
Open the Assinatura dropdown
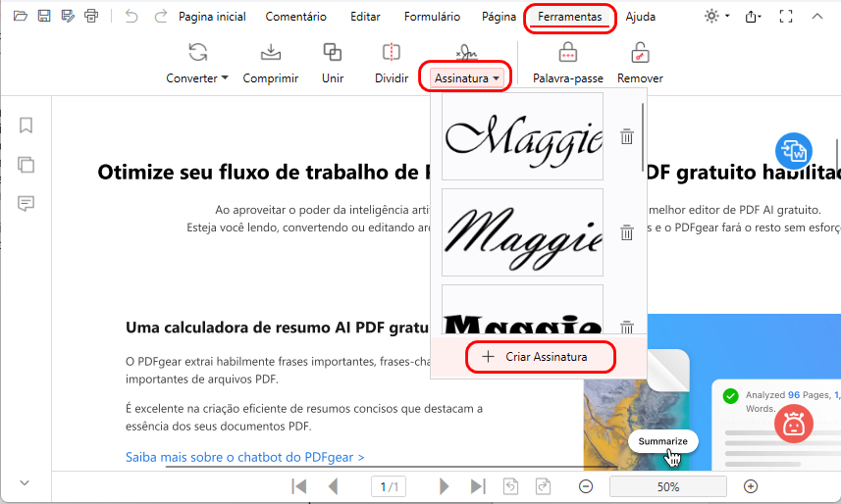[x=467, y=78]
